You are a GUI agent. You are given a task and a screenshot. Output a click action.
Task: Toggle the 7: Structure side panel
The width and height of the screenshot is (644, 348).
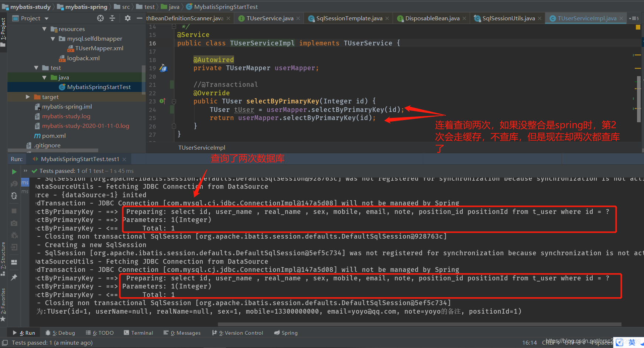click(3, 259)
